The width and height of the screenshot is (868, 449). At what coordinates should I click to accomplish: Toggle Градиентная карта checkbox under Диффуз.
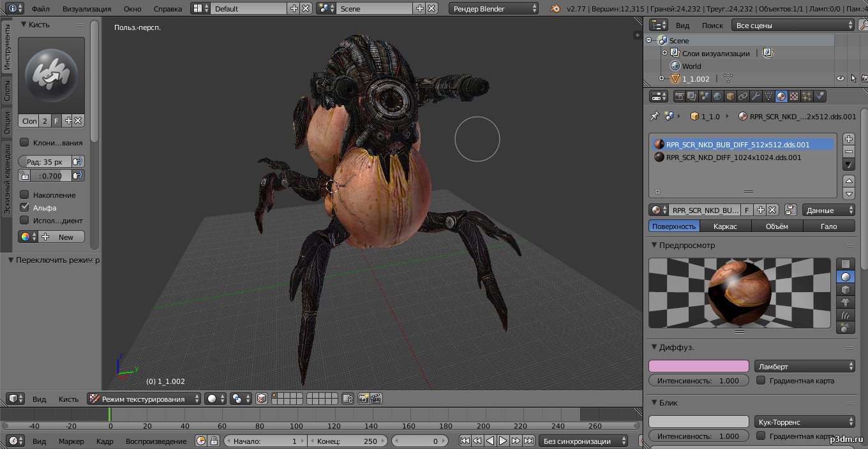761,381
